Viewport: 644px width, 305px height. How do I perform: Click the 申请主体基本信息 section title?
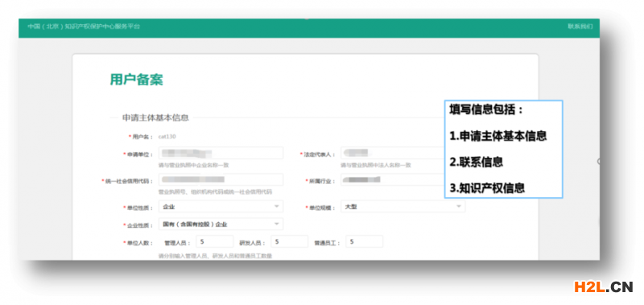click(x=155, y=117)
